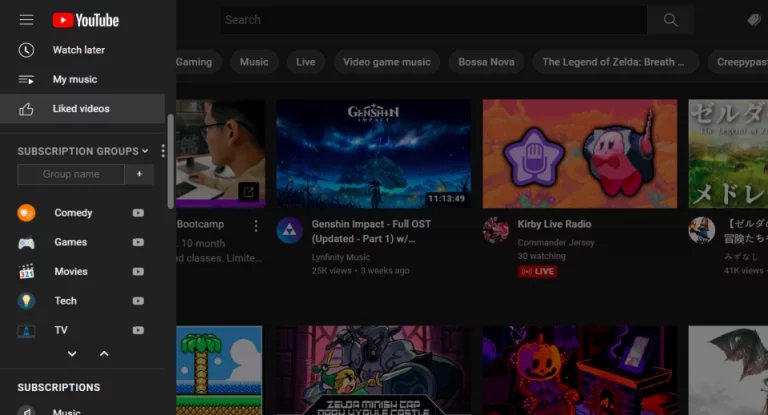Open Japanese Zelda medley thumbnail

[728, 154]
